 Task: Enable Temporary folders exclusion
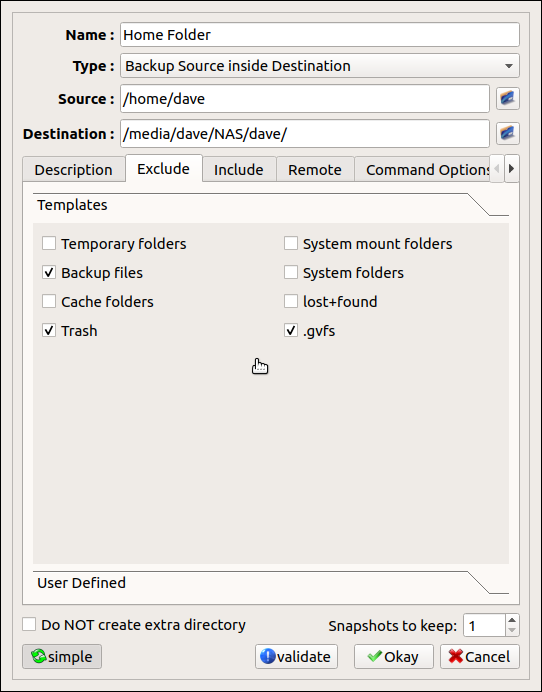pos(49,243)
